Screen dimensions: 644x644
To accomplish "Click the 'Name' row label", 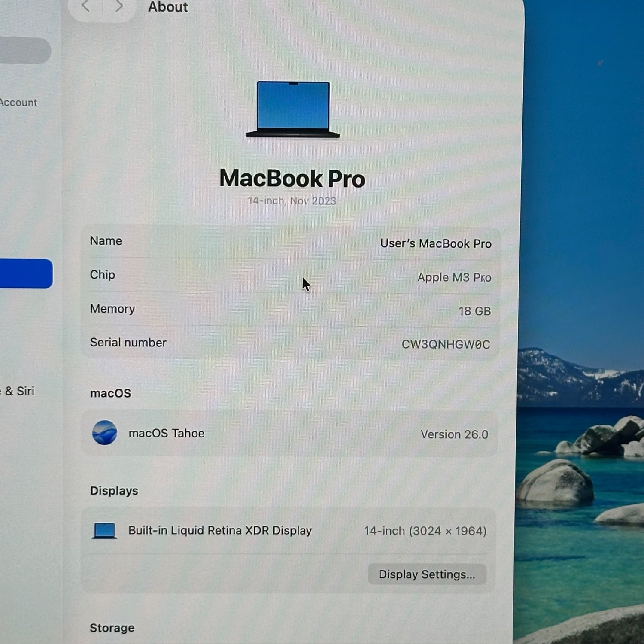I will pos(106,241).
